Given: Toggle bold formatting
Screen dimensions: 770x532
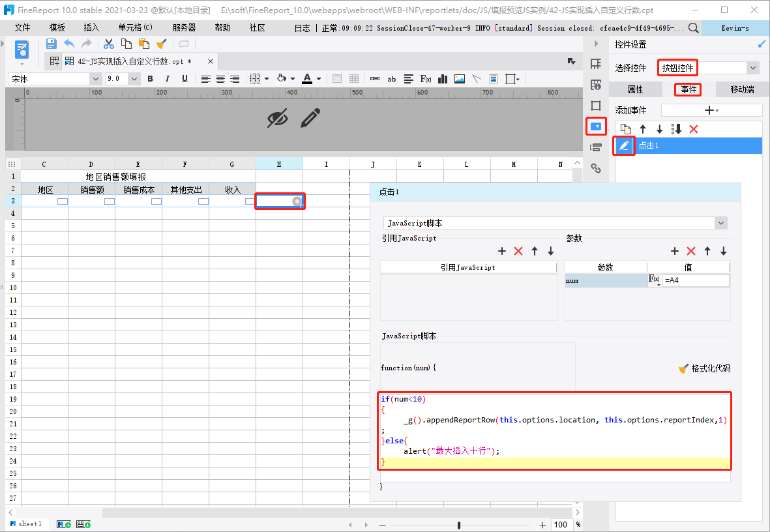Looking at the screenshot, I should pos(150,79).
